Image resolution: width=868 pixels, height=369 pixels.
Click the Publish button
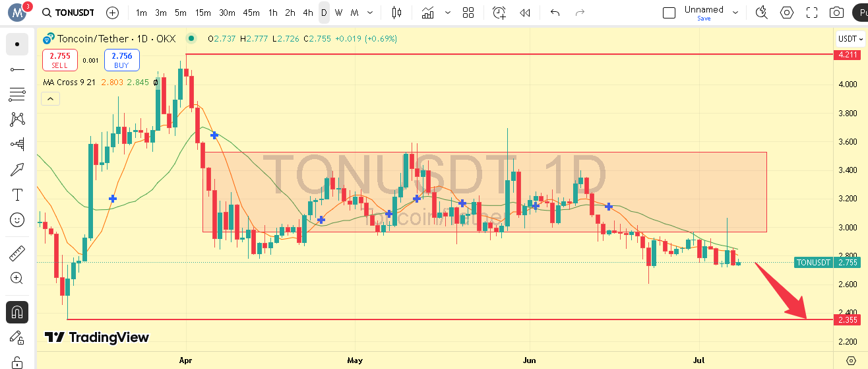[x=860, y=13]
